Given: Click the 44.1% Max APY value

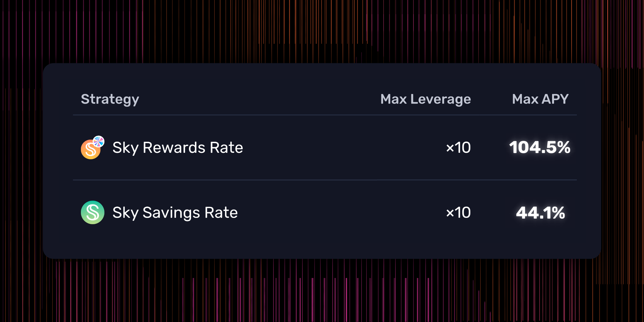Looking at the screenshot, I should (x=540, y=213).
